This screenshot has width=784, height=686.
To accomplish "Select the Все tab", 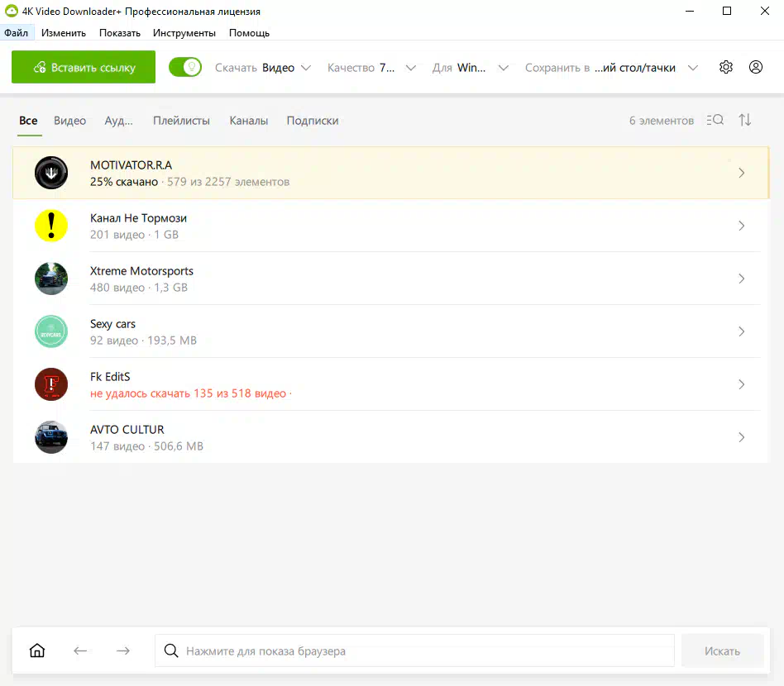I will click(x=28, y=121).
